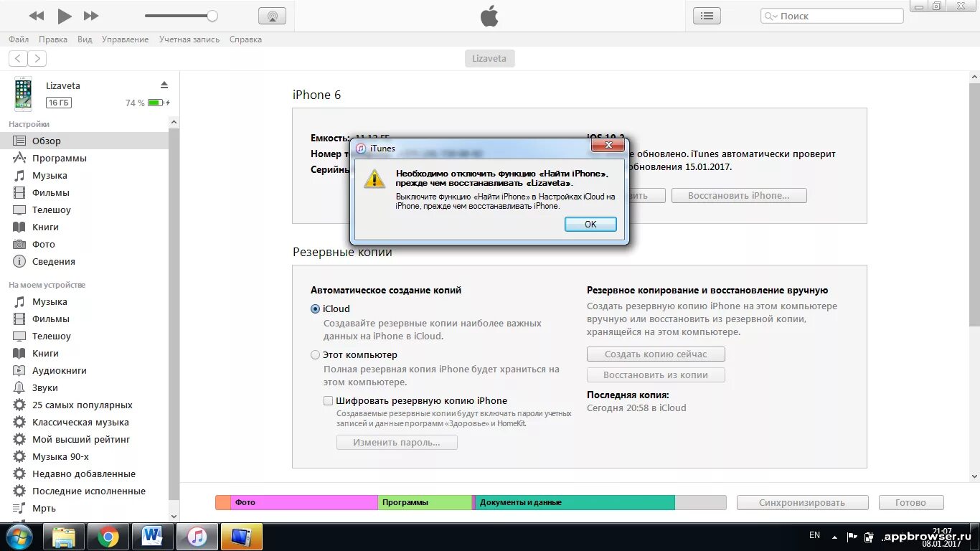Click the Документы и данные storage segment
Image resolution: width=980 pixels, height=551 pixels.
(575, 502)
